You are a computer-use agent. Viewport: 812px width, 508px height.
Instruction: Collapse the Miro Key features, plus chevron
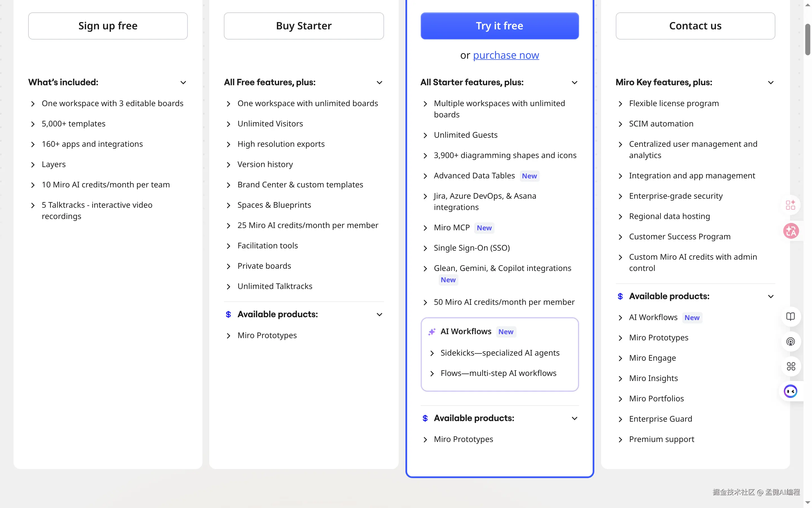(771, 82)
